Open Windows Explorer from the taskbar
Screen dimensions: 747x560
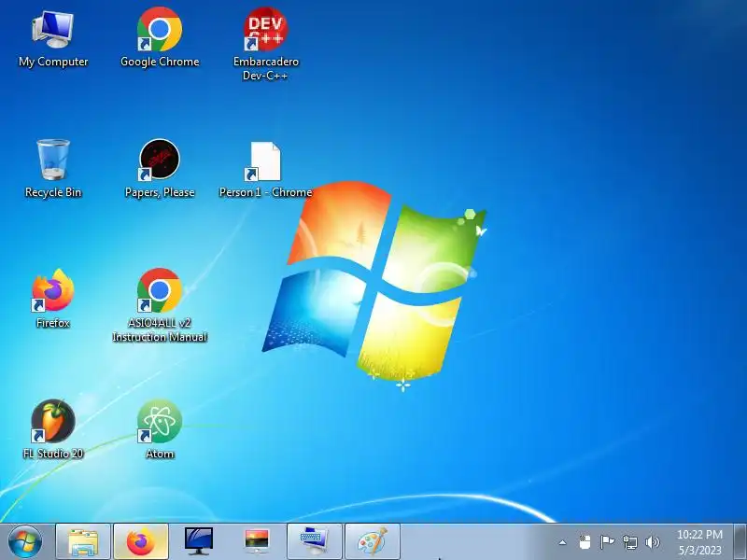pos(83,542)
